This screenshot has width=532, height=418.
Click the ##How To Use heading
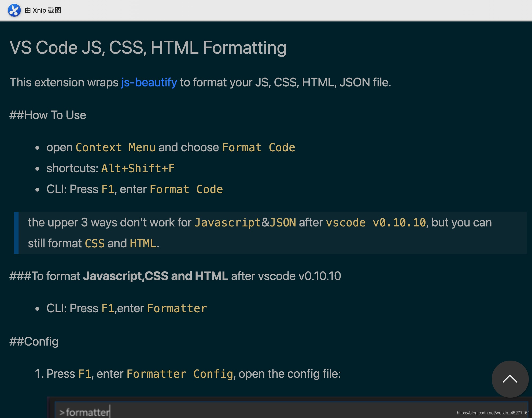pos(47,115)
